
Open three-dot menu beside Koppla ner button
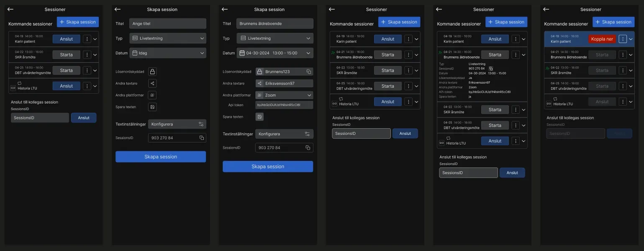(x=623, y=39)
